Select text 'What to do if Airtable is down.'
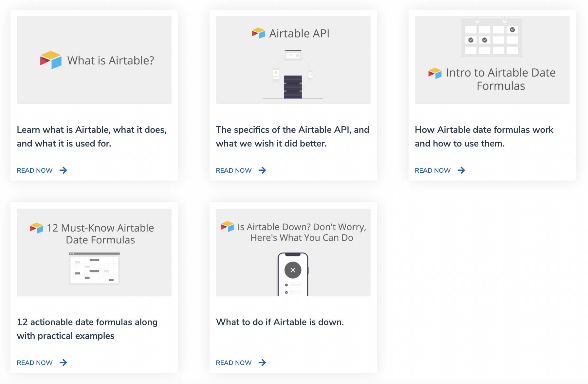Image resolution: width=588 pixels, height=384 pixels. tap(280, 322)
